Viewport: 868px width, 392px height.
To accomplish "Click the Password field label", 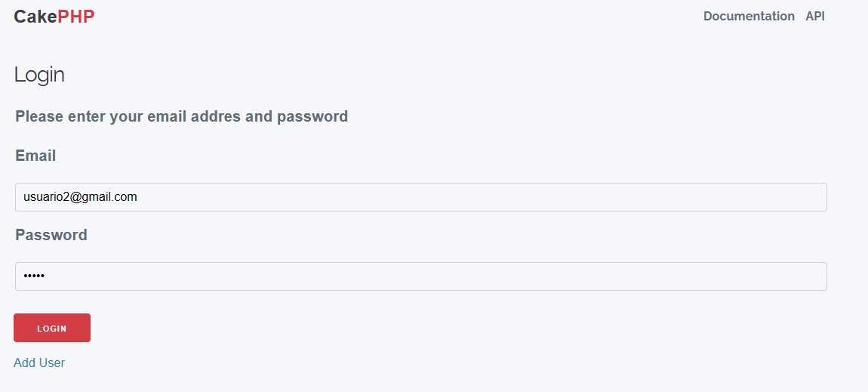I will tap(51, 235).
